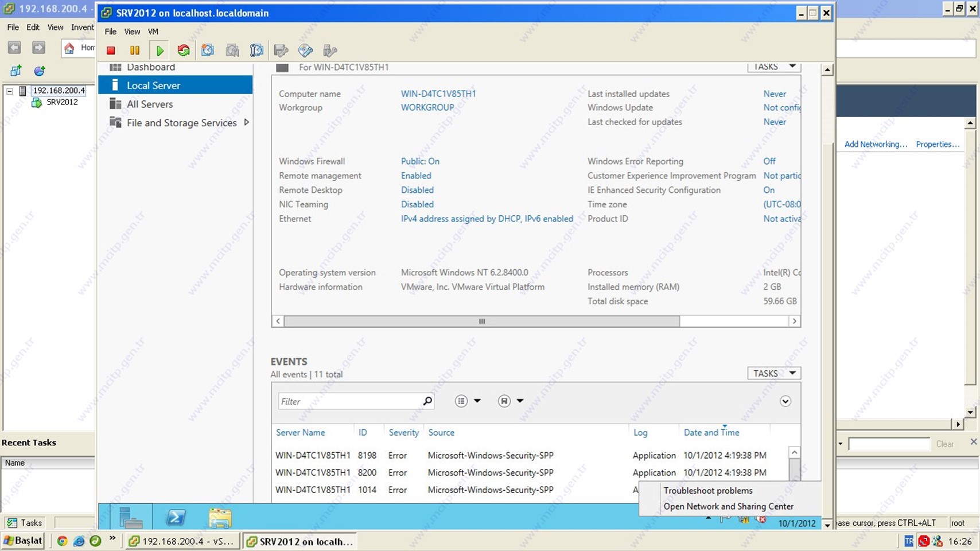Reset the VM with the red-green restart icon
Screen dimensions: 980x551
pyautogui.click(x=184, y=51)
